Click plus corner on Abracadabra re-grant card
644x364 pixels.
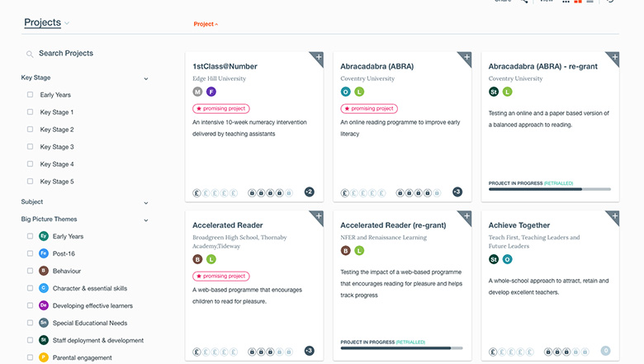coord(614,58)
